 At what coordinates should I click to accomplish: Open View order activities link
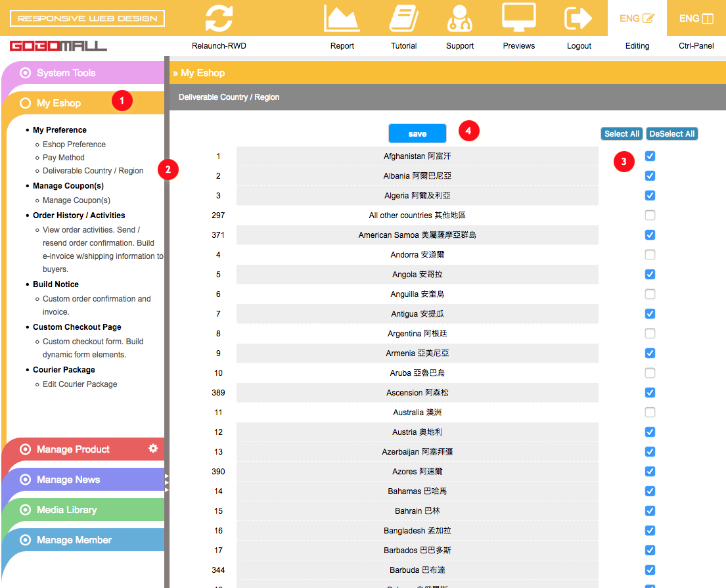tap(102, 249)
